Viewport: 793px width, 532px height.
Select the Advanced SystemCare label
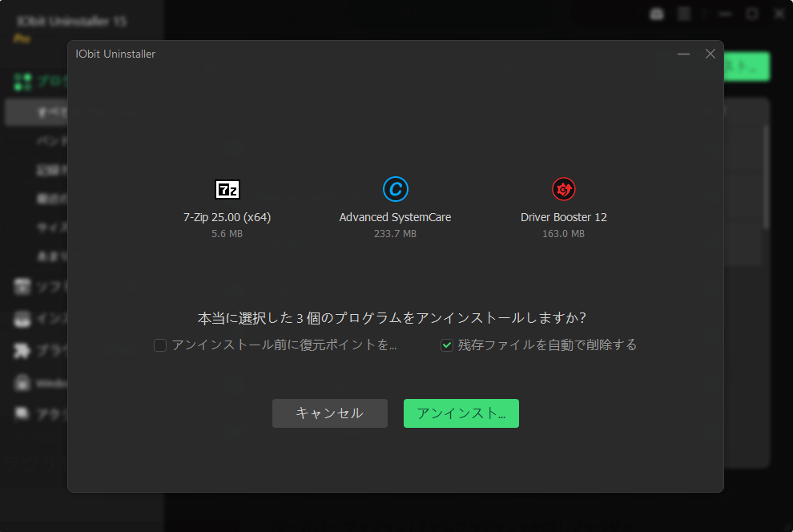point(395,217)
